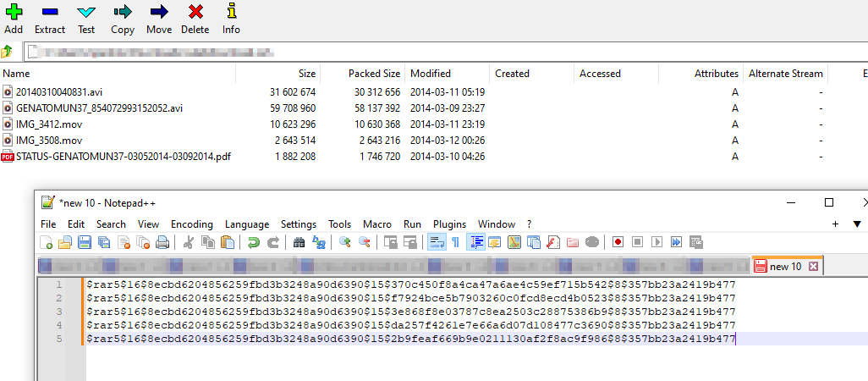The width and height of the screenshot is (868, 381).
Task: Click the Copy button in 7-Zip toolbar
Action: click(123, 19)
